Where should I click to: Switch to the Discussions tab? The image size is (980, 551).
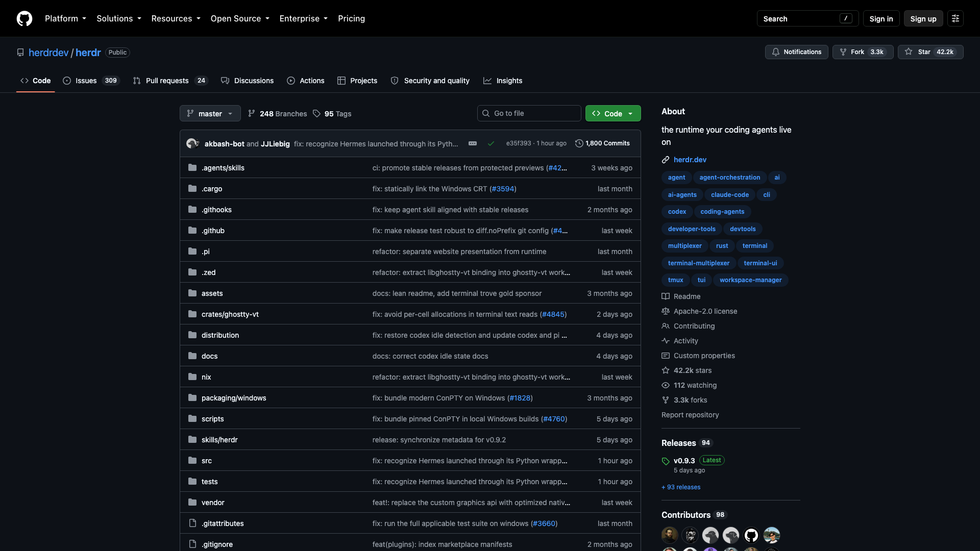pyautogui.click(x=248, y=81)
